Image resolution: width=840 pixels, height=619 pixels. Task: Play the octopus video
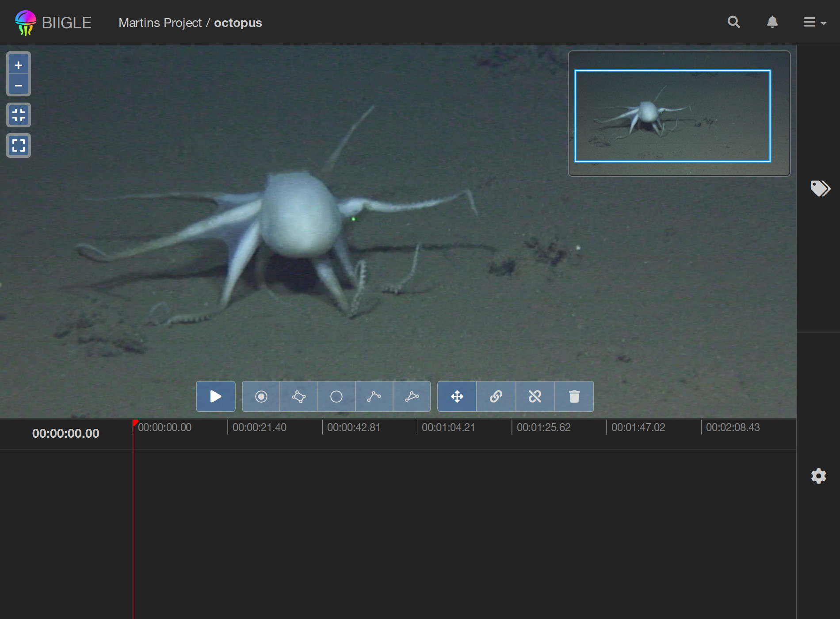click(215, 396)
